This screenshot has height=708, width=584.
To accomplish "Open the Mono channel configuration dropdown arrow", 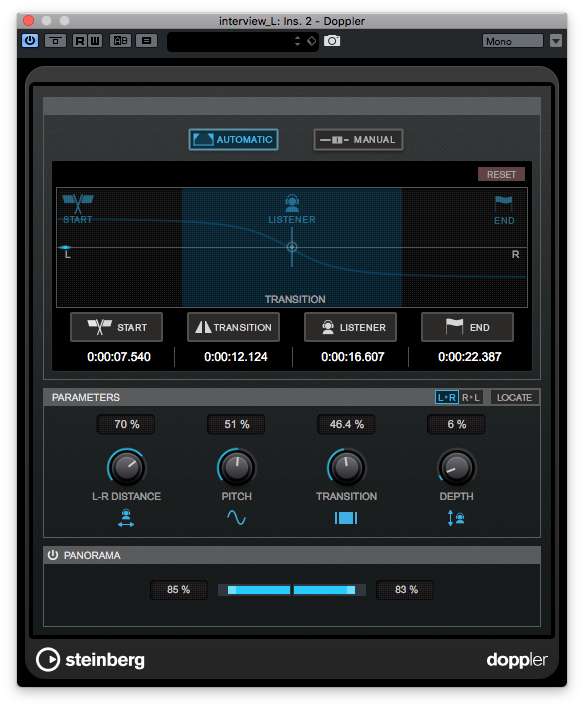I will 556,41.
